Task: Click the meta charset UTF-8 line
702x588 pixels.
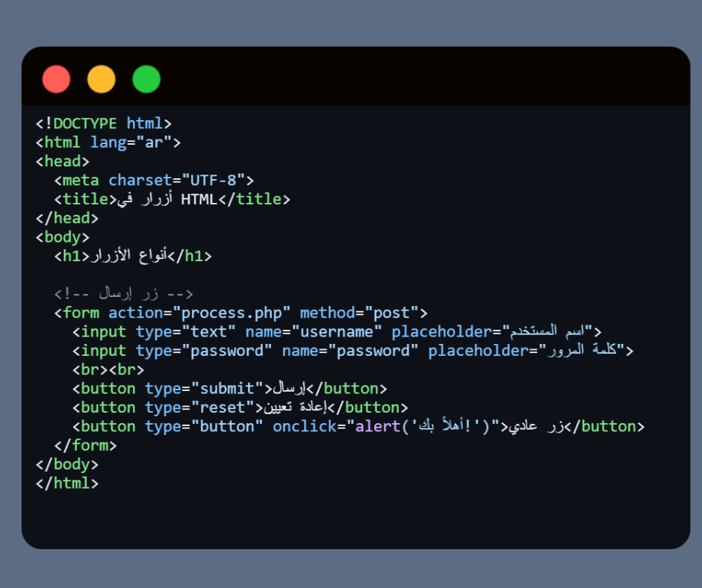Action: click(x=154, y=180)
